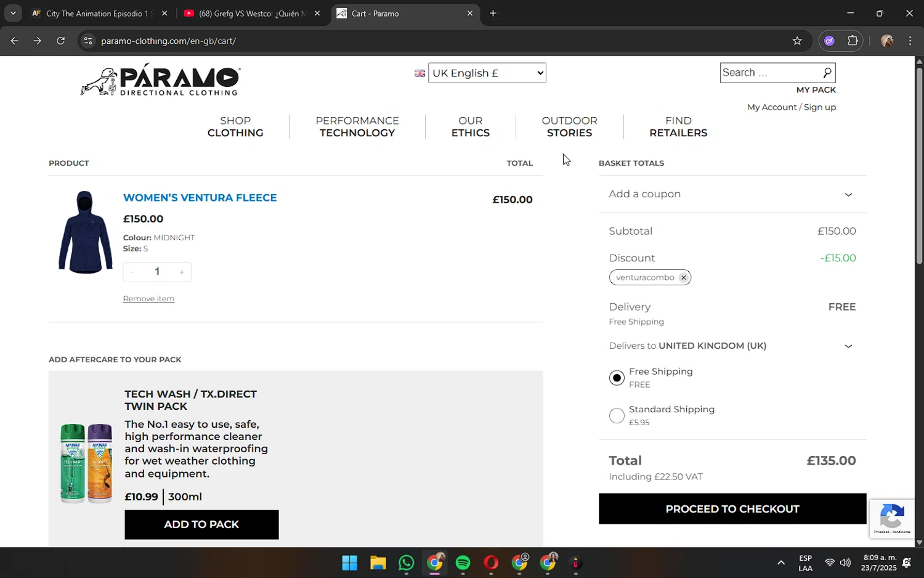This screenshot has width=924, height=578.
Task: Decrease fleece quantity with minus
Action: coord(132,272)
